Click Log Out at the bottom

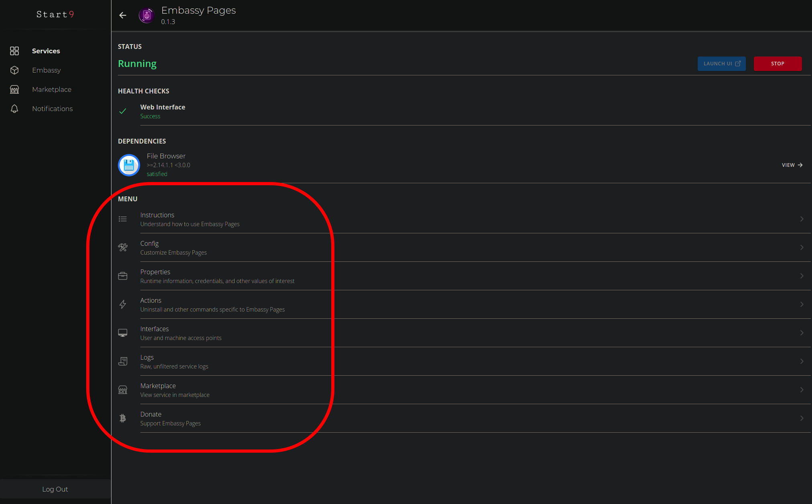point(55,489)
